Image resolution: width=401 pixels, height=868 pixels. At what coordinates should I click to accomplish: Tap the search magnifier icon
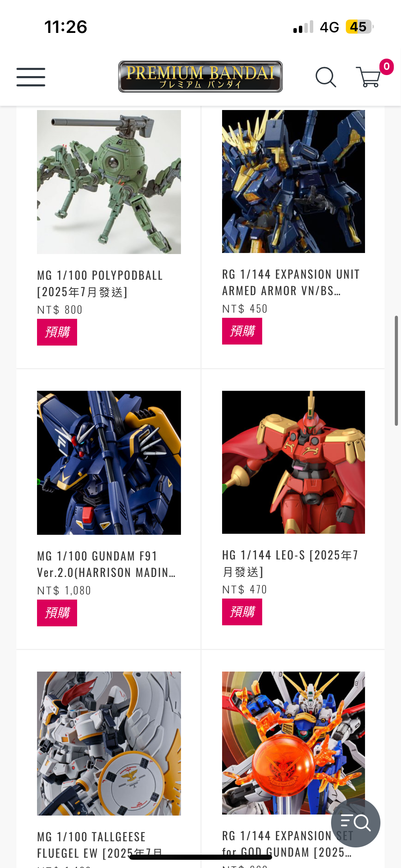click(x=326, y=77)
